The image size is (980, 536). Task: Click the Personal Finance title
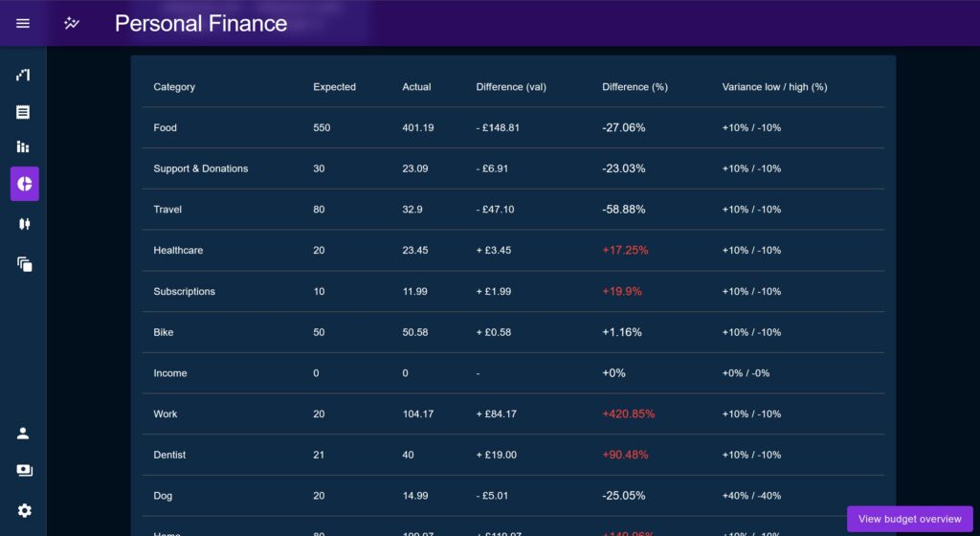(x=201, y=24)
